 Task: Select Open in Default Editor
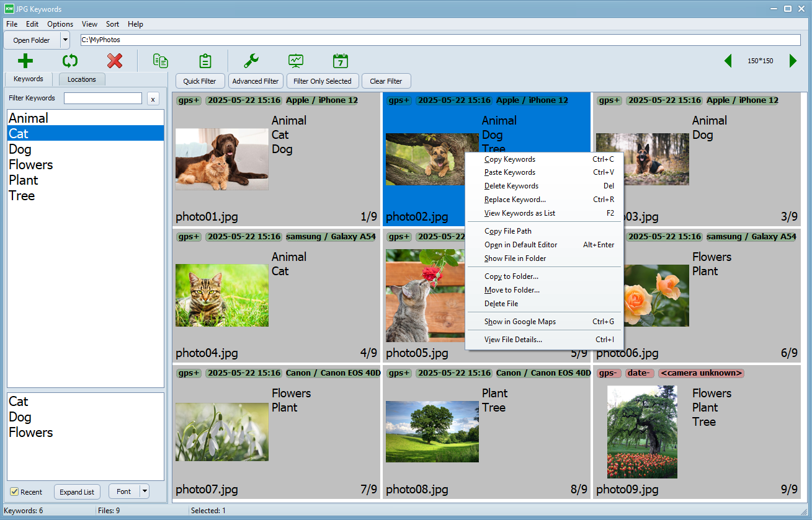pos(544,245)
